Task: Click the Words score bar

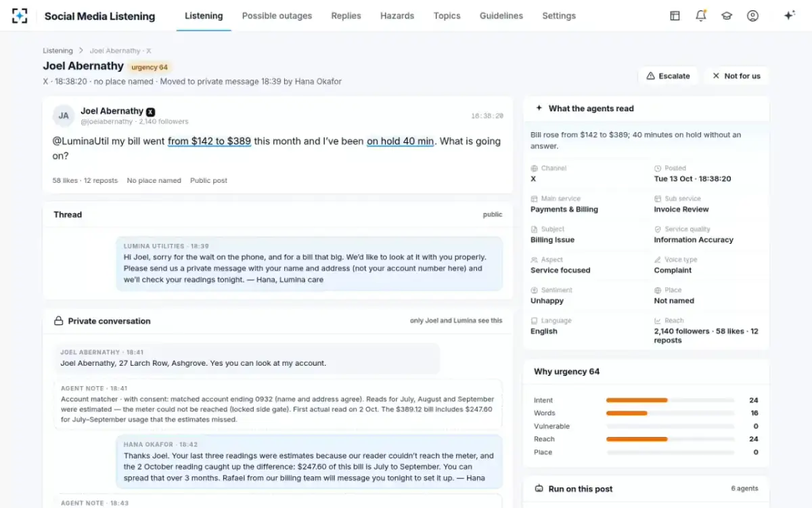Action: 670,413
